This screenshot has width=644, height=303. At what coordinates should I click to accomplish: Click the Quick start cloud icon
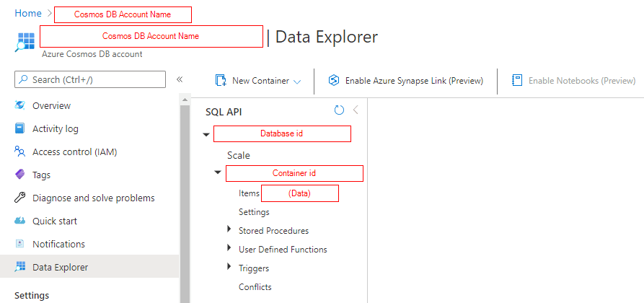point(19,221)
